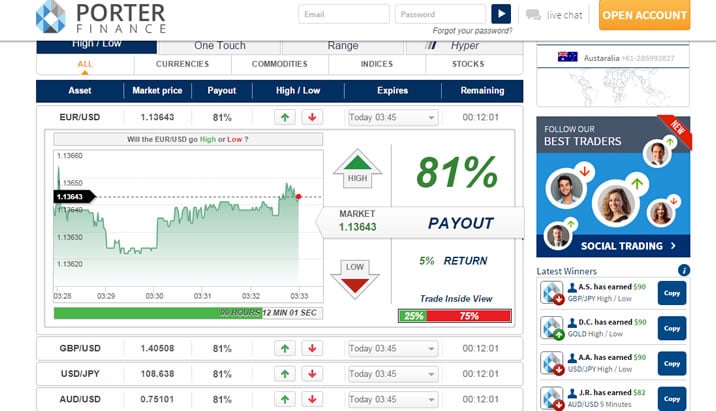
Task: Click the Expires column header
Action: coord(392,91)
